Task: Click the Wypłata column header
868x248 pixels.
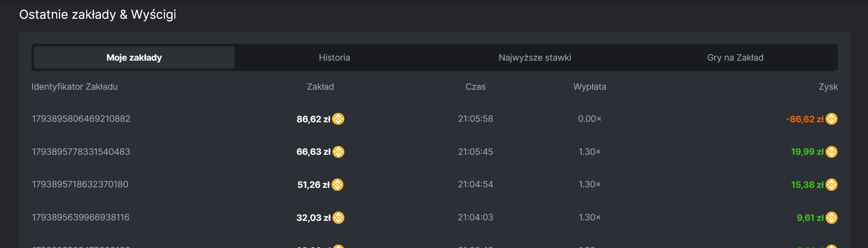Action: click(590, 87)
